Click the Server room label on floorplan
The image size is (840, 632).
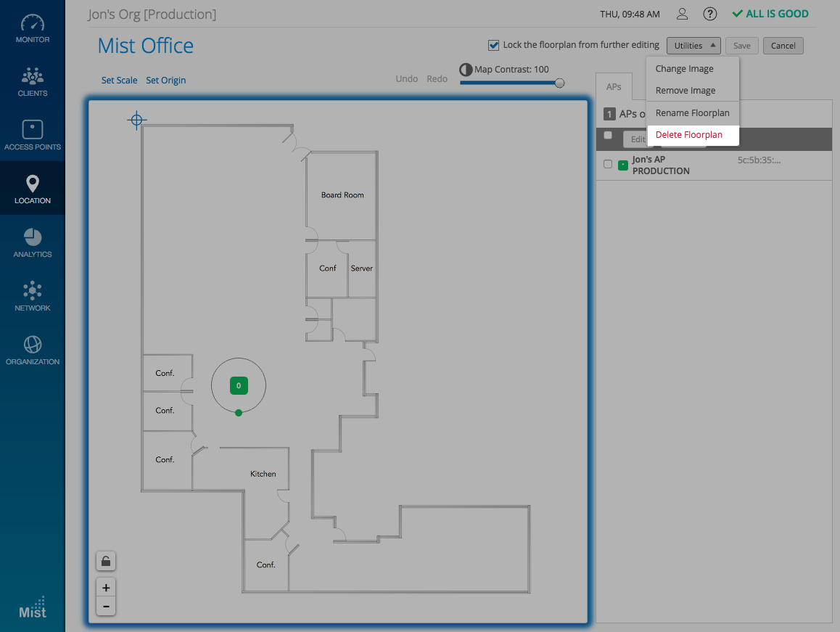(362, 268)
